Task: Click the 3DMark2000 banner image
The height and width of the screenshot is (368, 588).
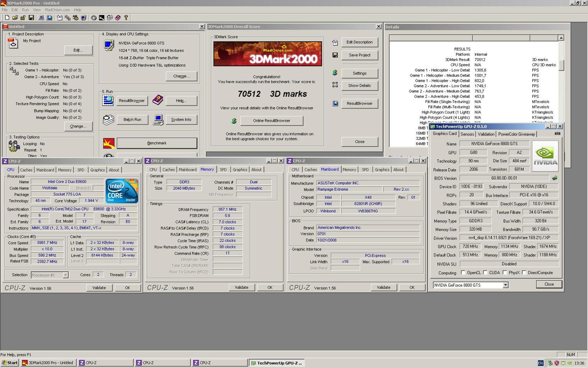Action: [x=268, y=54]
